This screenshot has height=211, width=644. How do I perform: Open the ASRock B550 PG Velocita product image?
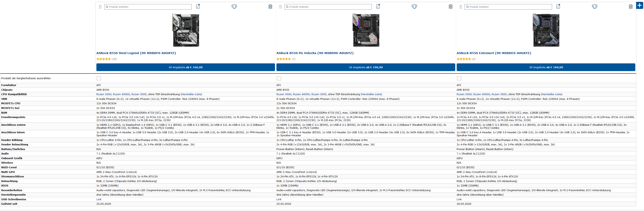tap(366, 30)
